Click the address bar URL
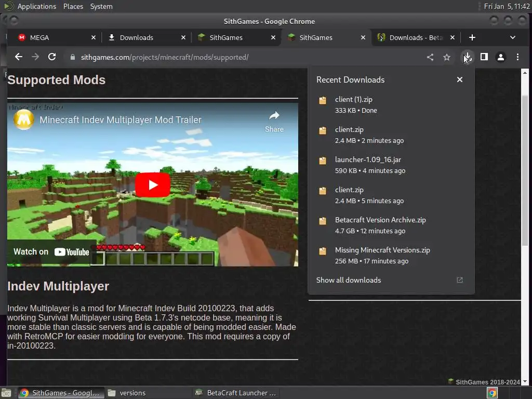 click(165, 57)
